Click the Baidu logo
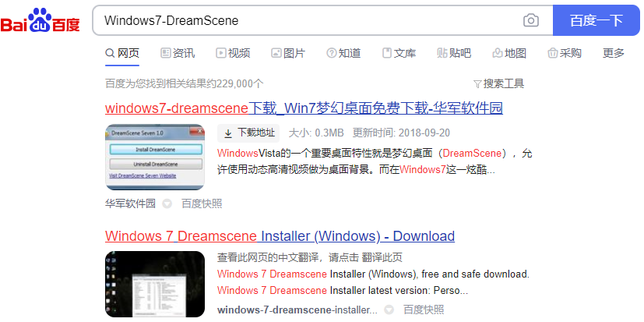Image resolution: width=644 pixels, height=322 pixels. coord(40,20)
